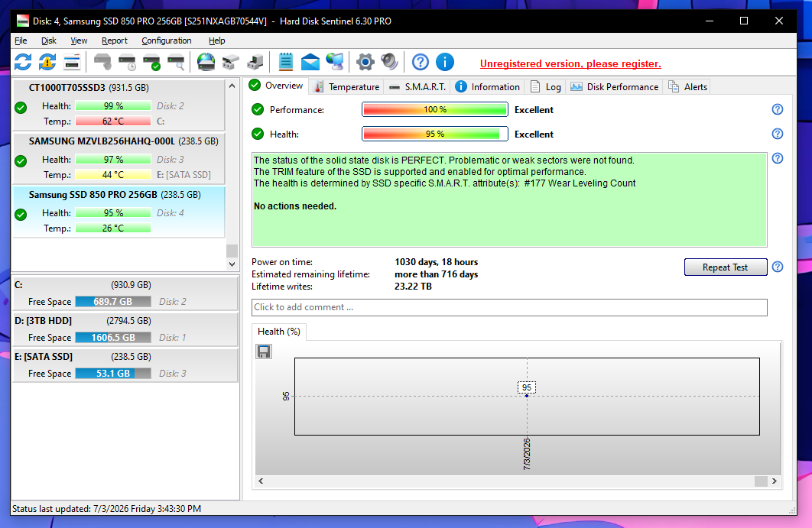The height and width of the screenshot is (528, 812).
Task: Click the Unregistered version register link
Action: 570,63
